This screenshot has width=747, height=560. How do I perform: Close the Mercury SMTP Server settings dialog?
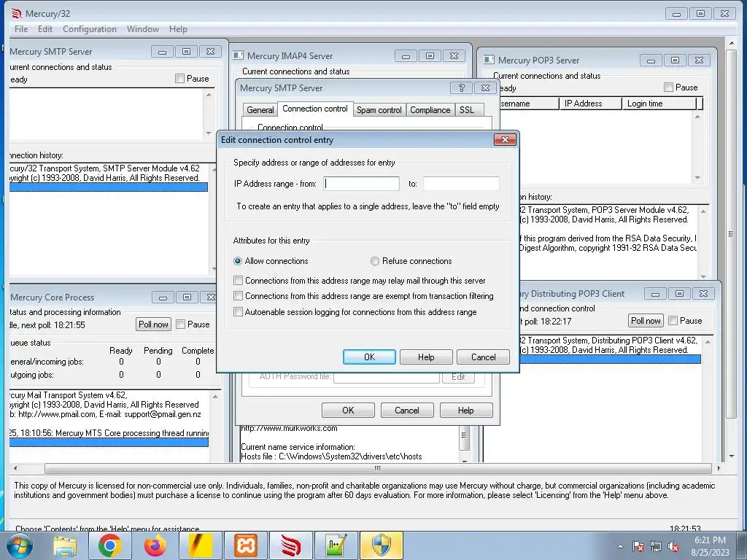point(485,87)
